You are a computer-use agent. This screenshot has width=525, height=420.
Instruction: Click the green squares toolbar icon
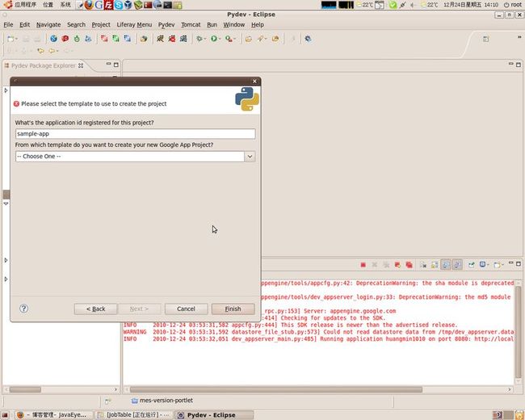115,39
